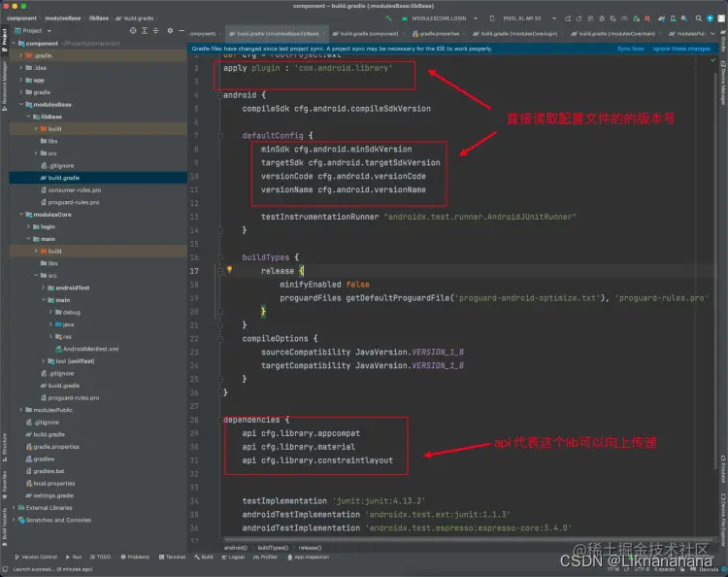
Task: Open App Inspection tool window
Action: click(308, 557)
